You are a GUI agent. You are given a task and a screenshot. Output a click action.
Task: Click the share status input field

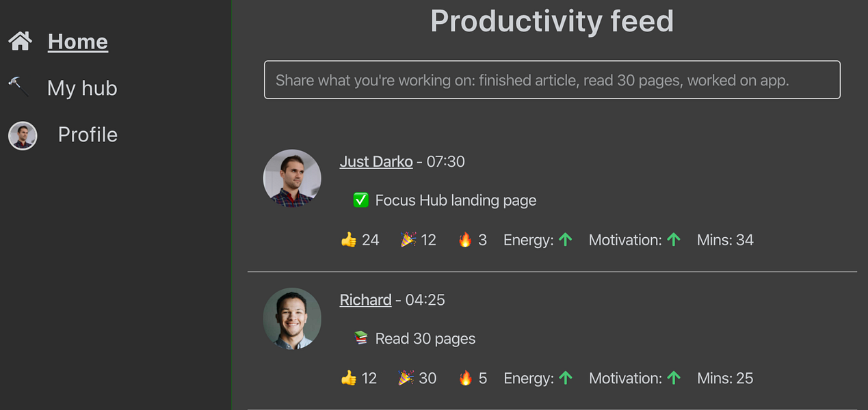pos(552,80)
